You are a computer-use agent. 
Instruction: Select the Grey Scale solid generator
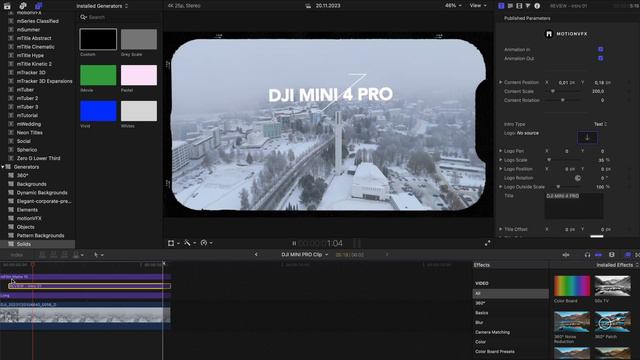tap(139, 39)
